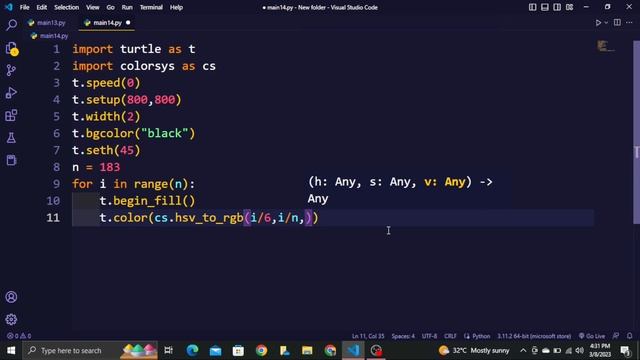The height and width of the screenshot is (360, 640).
Task: Click the t.begin_fill() line
Action: pyautogui.click(x=147, y=201)
